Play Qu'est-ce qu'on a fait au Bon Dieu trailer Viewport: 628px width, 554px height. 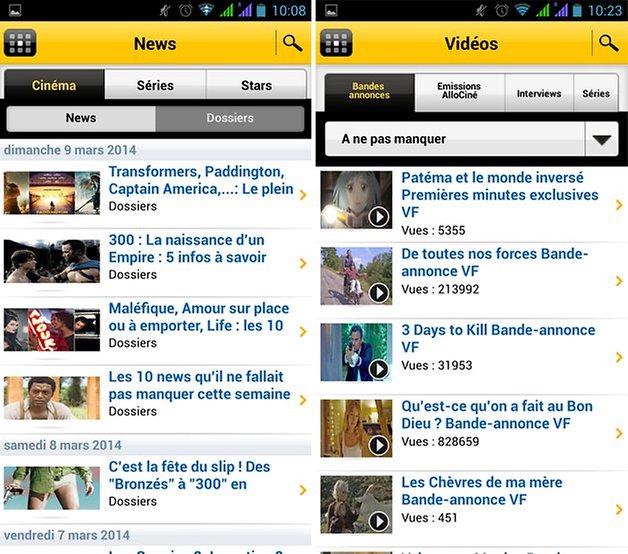coord(378,445)
